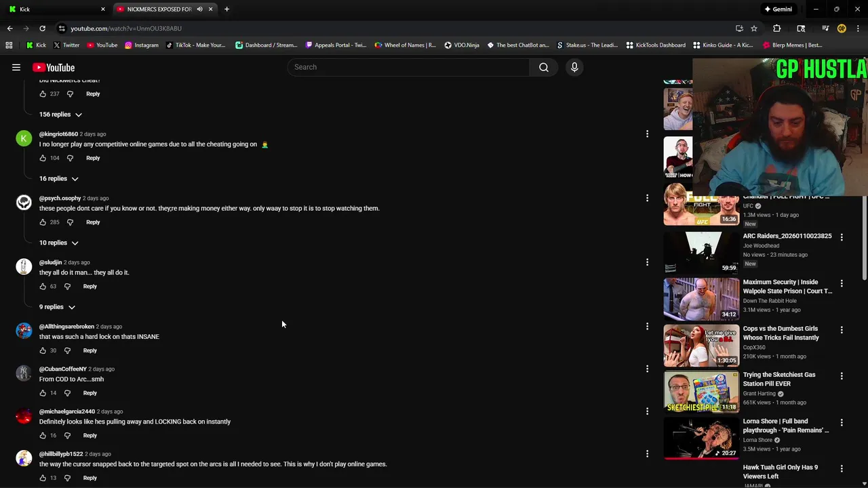Screen dimensions: 868x488
Task: Open Hawk Tuah Girl video title
Action: coord(780,472)
